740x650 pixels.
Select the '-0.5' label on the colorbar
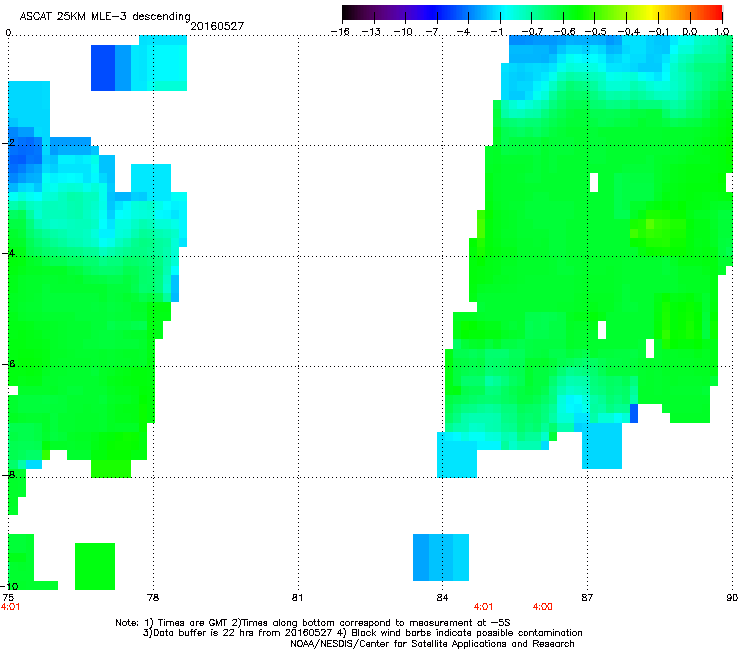click(x=595, y=32)
